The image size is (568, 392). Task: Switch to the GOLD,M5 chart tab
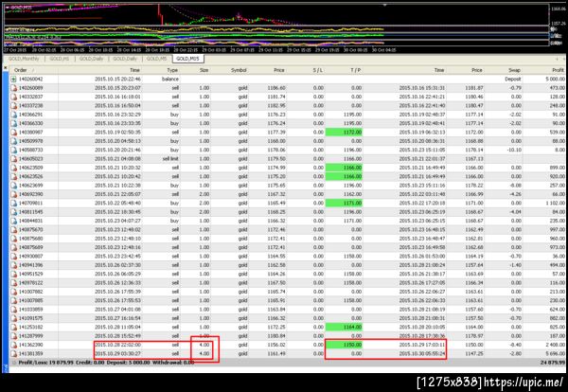(x=157, y=59)
